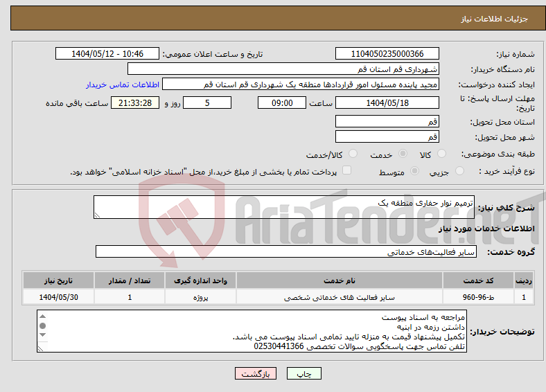Click the توضیحات خریدار label

point(502,332)
